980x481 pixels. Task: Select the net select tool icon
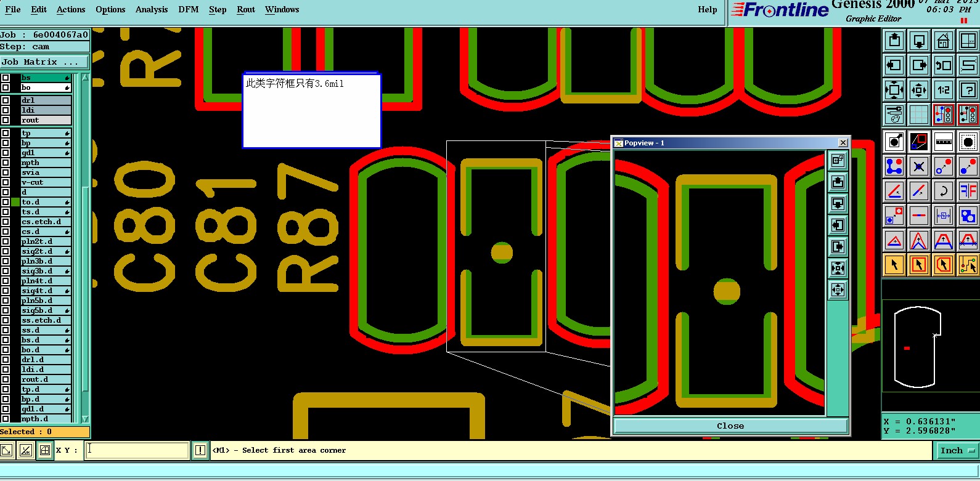[x=968, y=265]
